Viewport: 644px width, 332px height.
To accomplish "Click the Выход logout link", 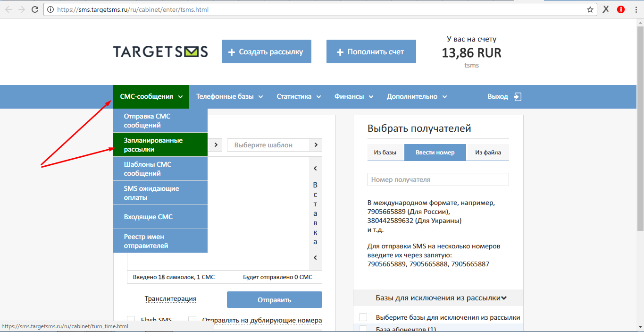I will pyautogui.click(x=498, y=96).
